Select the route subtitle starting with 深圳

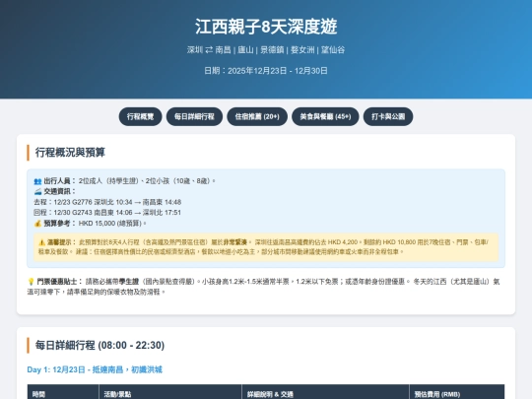(x=266, y=50)
